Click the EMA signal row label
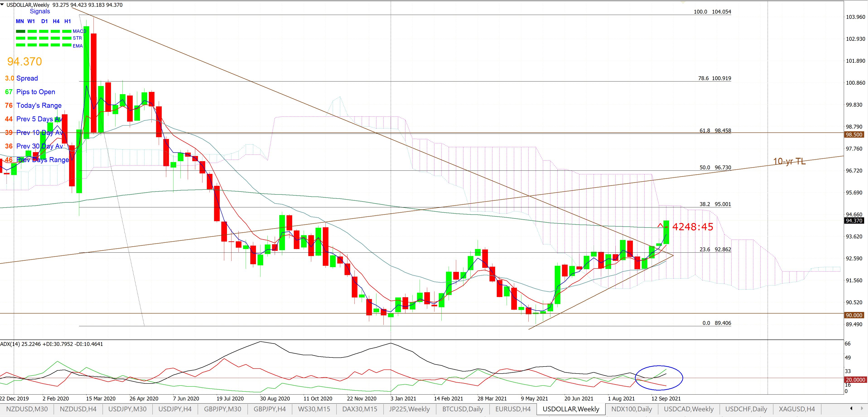868x417 pixels. coord(77,46)
